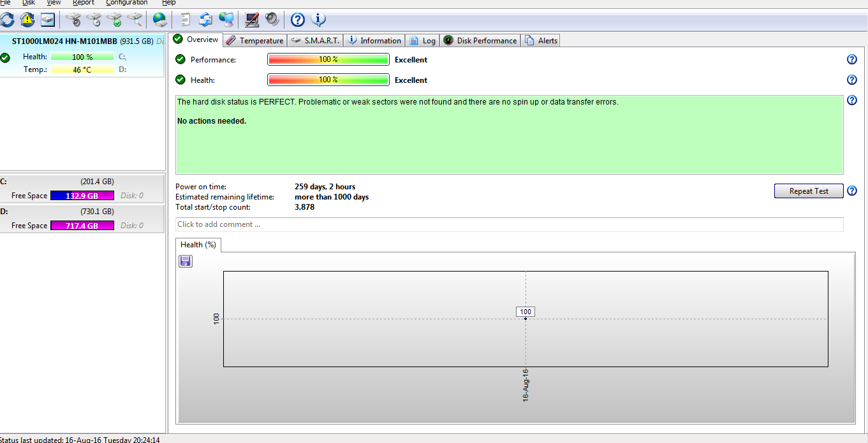Open the Help menu
Viewport: 868px width, 443px height.
coord(169,3)
